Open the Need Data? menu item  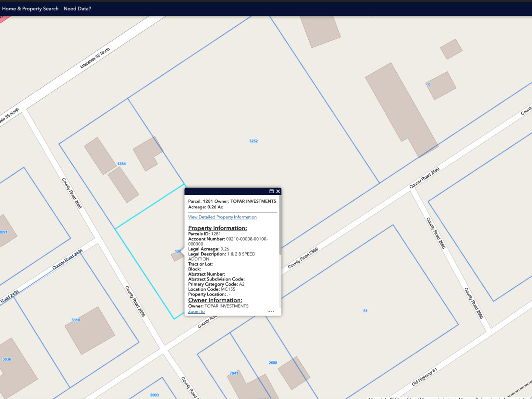click(77, 8)
